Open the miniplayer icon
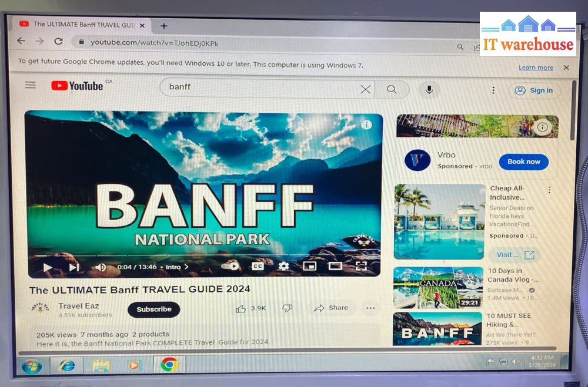Viewport: 588px width, 387px height. [x=309, y=266]
